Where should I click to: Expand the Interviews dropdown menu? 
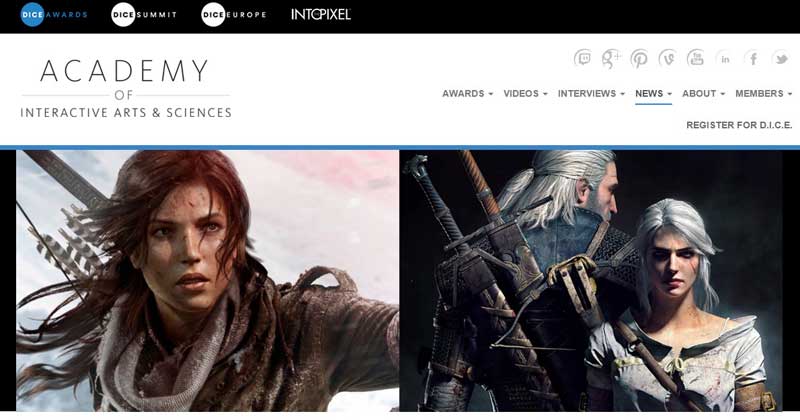[x=591, y=93]
